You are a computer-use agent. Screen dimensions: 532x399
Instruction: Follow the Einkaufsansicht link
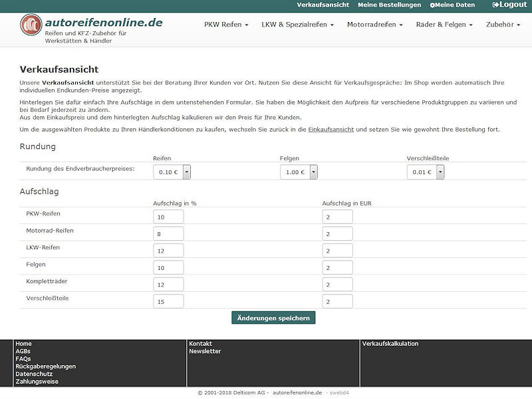pyautogui.click(x=331, y=129)
